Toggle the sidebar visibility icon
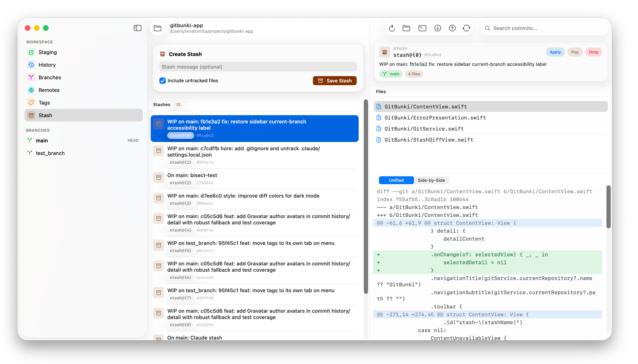638x364 pixels. [x=137, y=28]
